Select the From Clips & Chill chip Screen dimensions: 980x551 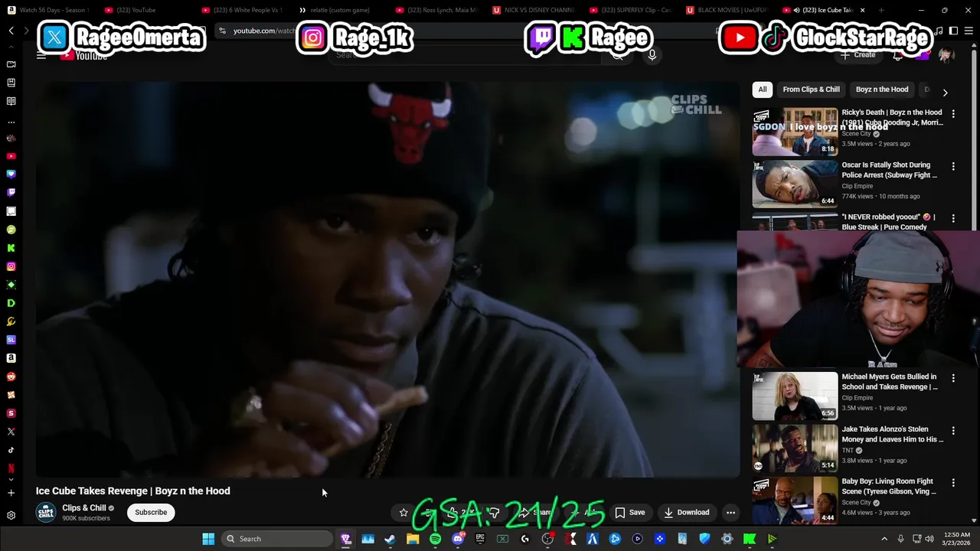point(811,90)
